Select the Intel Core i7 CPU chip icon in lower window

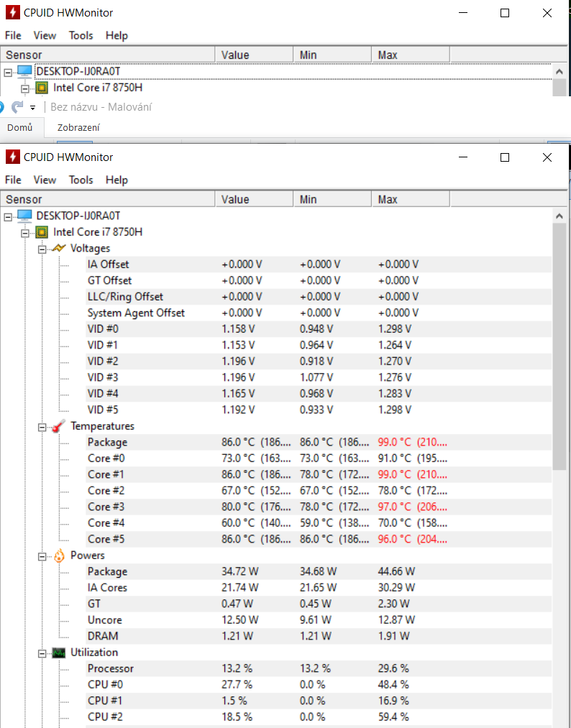(42, 231)
